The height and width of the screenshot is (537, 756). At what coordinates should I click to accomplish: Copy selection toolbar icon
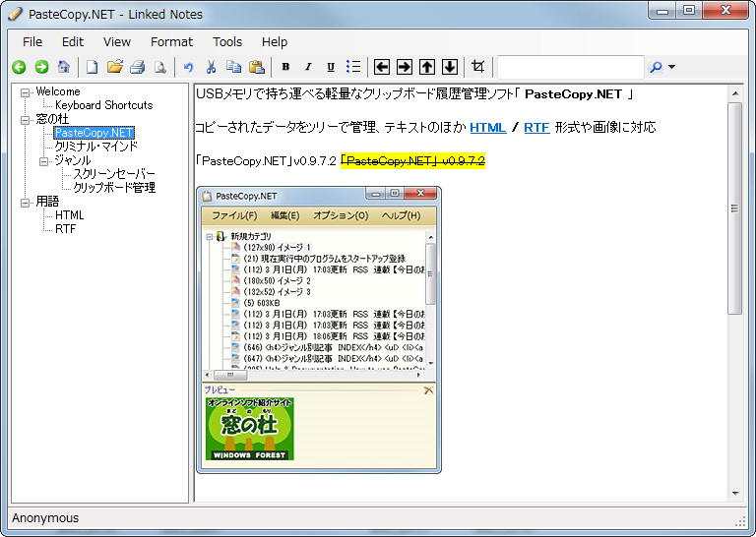point(234,67)
